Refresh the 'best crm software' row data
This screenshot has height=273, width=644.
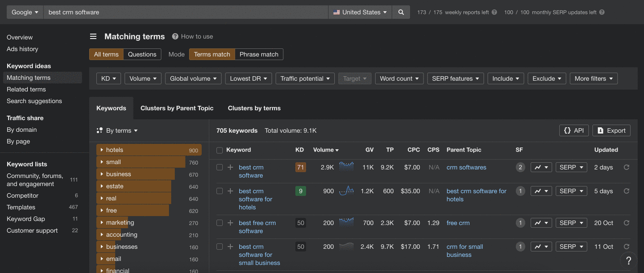[627, 167]
